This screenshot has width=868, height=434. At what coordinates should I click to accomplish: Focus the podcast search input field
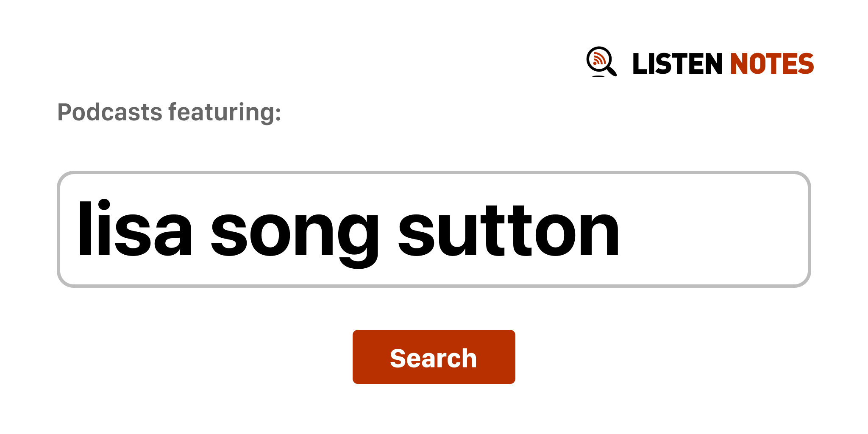(433, 229)
